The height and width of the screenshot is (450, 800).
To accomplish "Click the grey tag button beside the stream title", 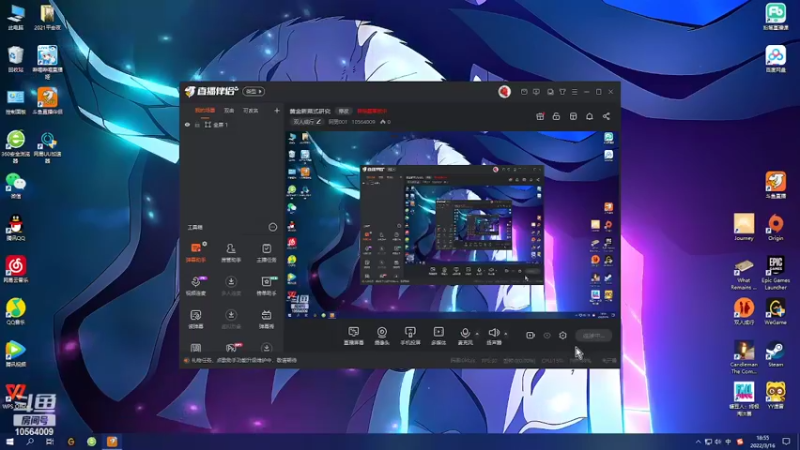I will [343, 111].
